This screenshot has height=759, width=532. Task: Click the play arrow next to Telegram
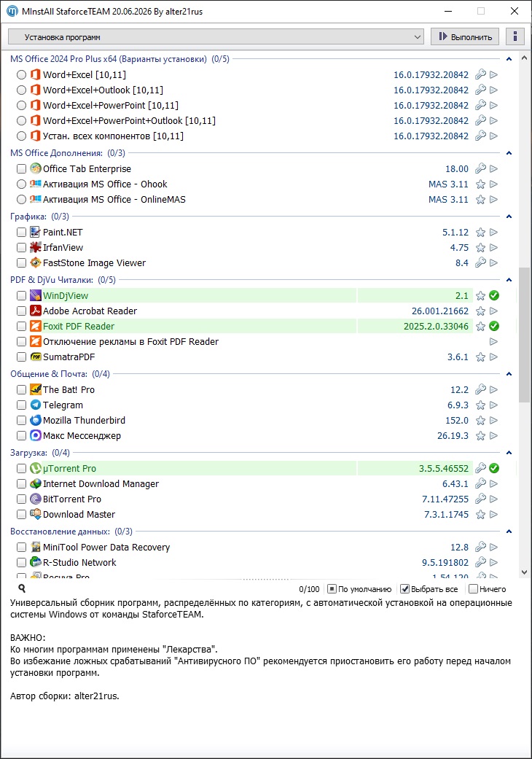point(493,405)
